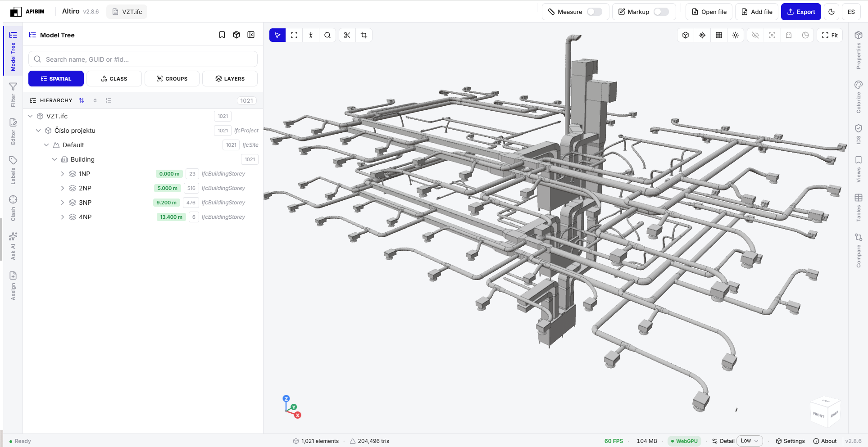
Task: Open the Filter sidebar panel
Action: coord(13,95)
